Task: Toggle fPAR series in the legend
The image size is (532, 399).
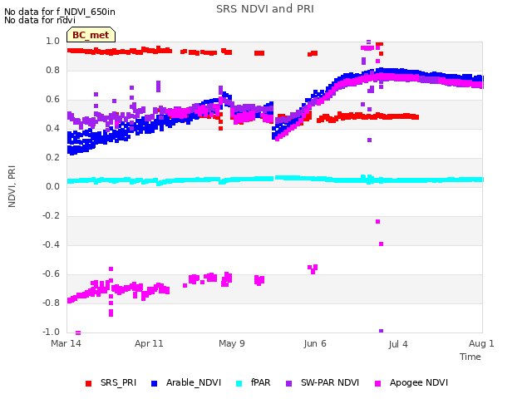Action: coord(253,383)
